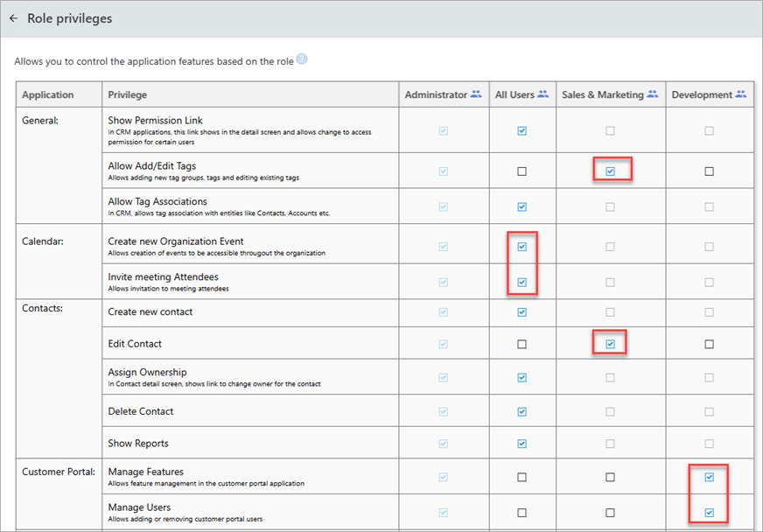Select the Assign Ownership privilege text
The width and height of the screenshot is (763, 532).
[x=148, y=373]
